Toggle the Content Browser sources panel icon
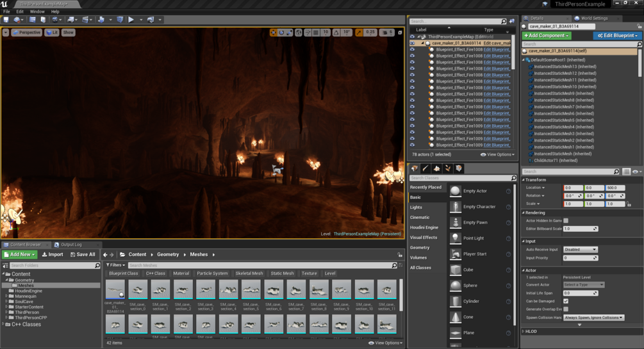 [x=5, y=265]
